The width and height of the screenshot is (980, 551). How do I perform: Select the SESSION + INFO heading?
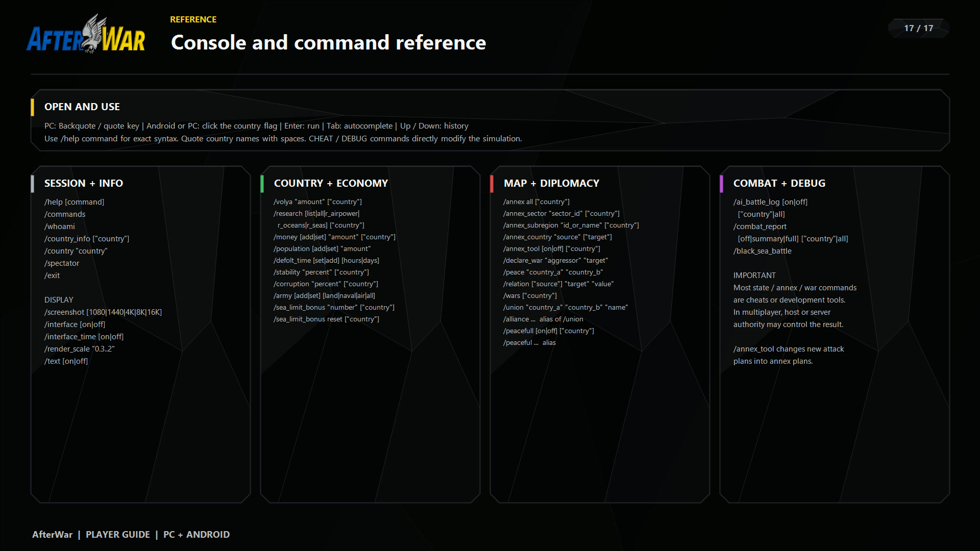pos(84,183)
